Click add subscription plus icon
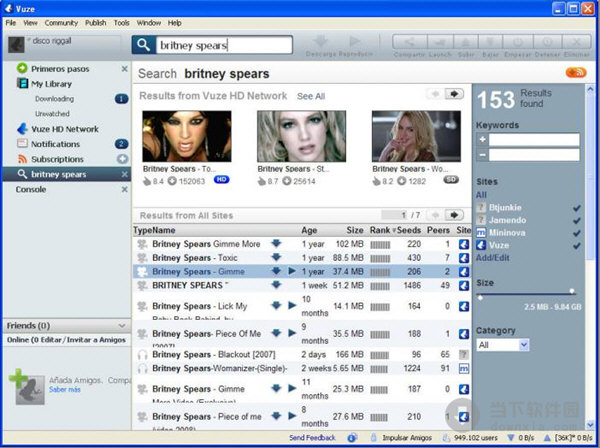 point(122,159)
